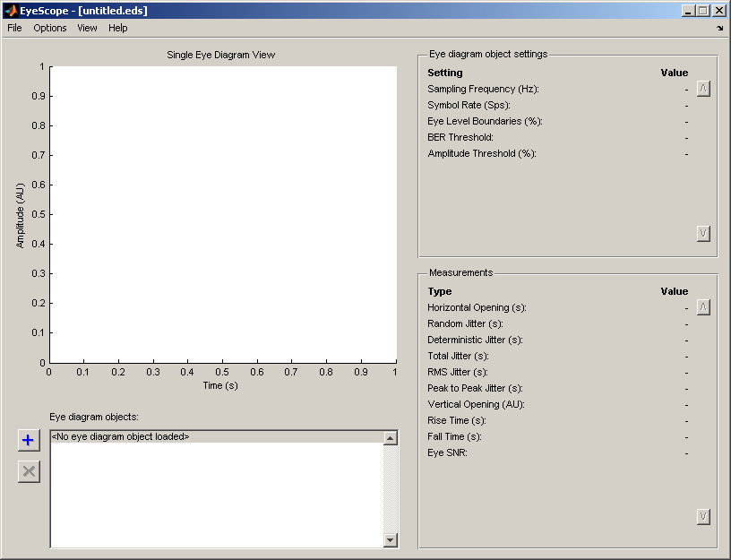The height and width of the screenshot is (560, 731).
Task: Click 'RMS Jitter (s):' measurement
Action: click(458, 372)
